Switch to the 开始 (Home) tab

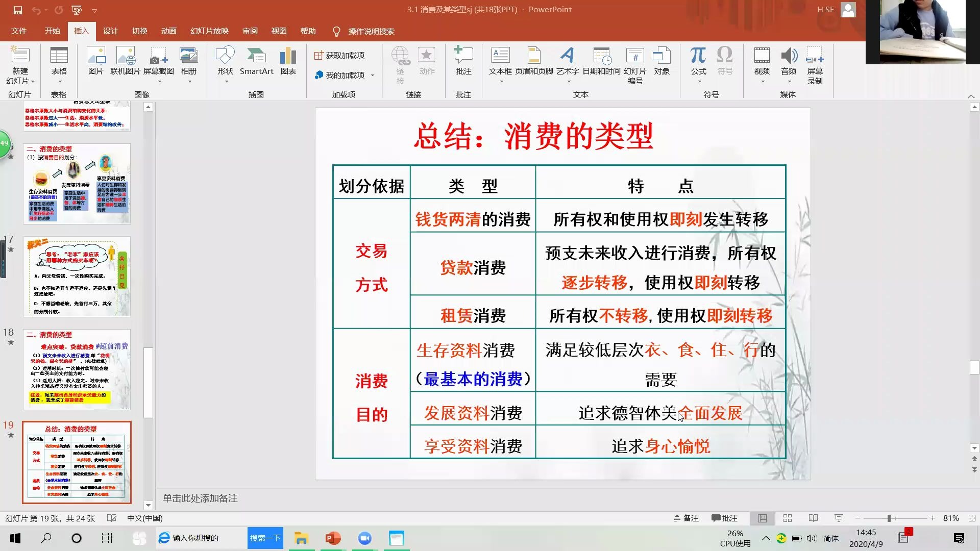tap(52, 31)
